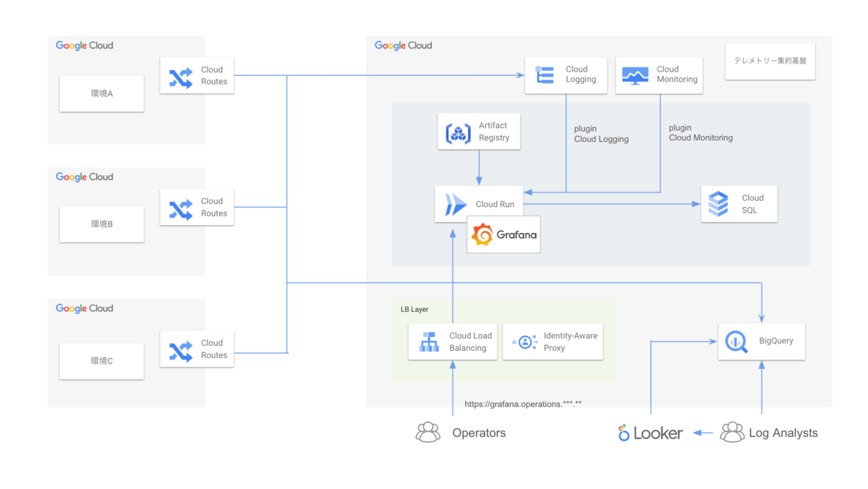
Task: Click the Google Cloud logo above 環境C
Action: click(85, 309)
